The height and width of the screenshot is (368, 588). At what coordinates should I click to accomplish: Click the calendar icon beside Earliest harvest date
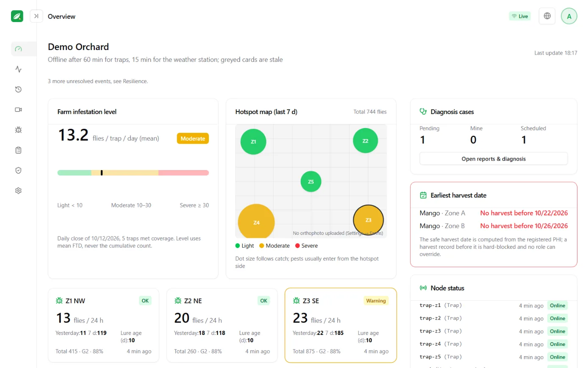423,195
